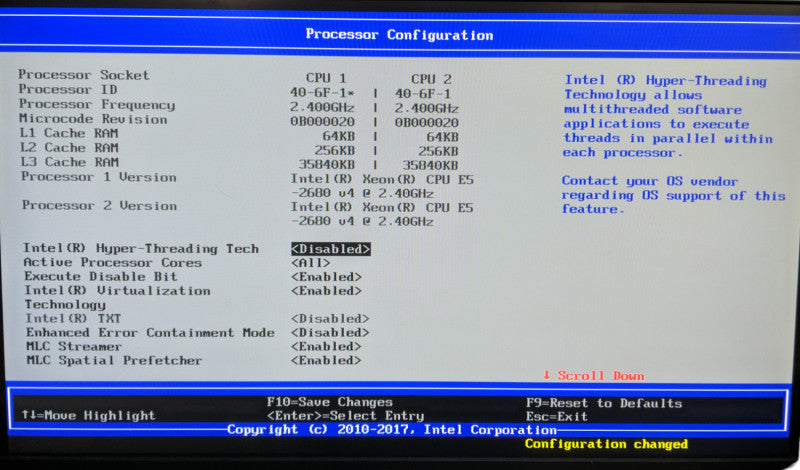800x470 pixels.
Task: Change Enhanced Error Containment Mode value
Action: click(330, 333)
